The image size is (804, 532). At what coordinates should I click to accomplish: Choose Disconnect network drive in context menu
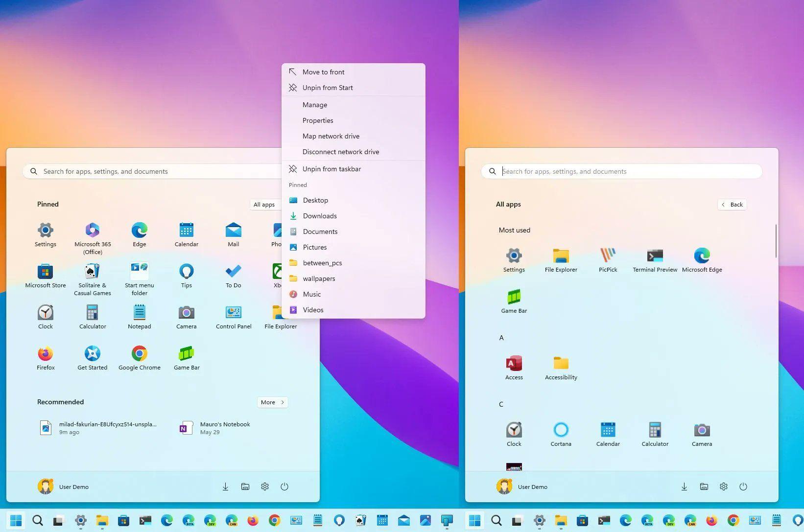click(341, 152)
